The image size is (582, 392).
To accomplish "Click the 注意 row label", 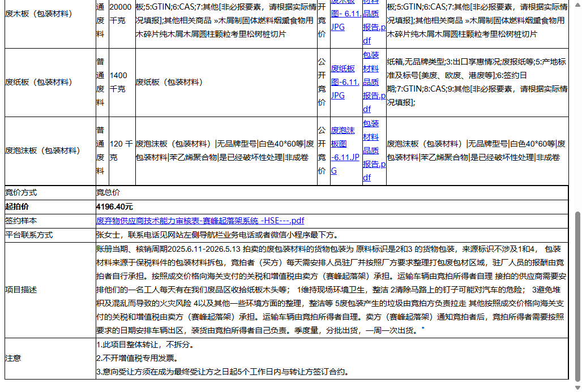I will pos(13,358).
